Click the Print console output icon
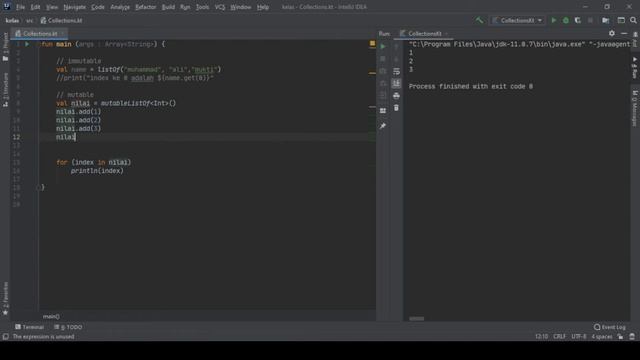 pos(396,96)
